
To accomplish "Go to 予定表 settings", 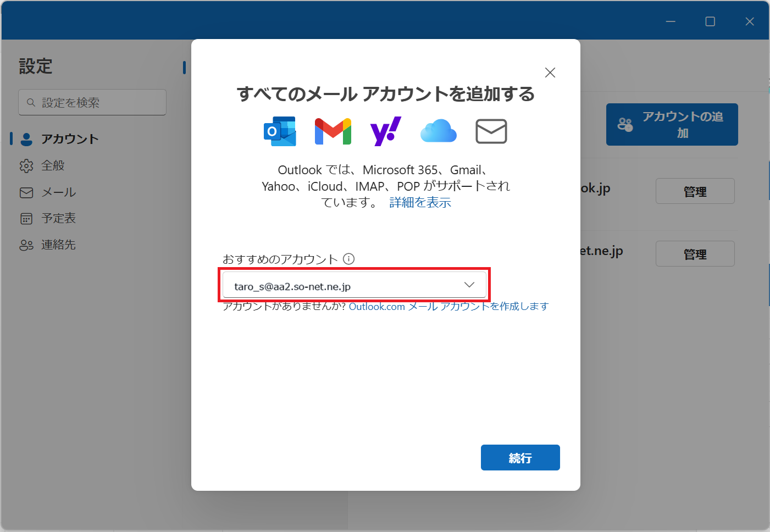I will 58,218.
